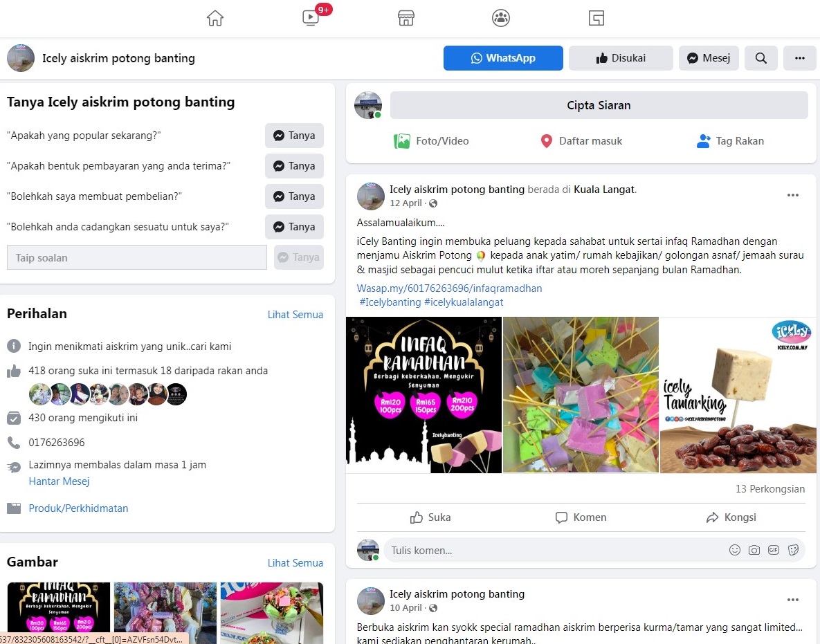Open the icely Tamarking image
Viewport: 820px width, 644px height.
tap(738, 395)
